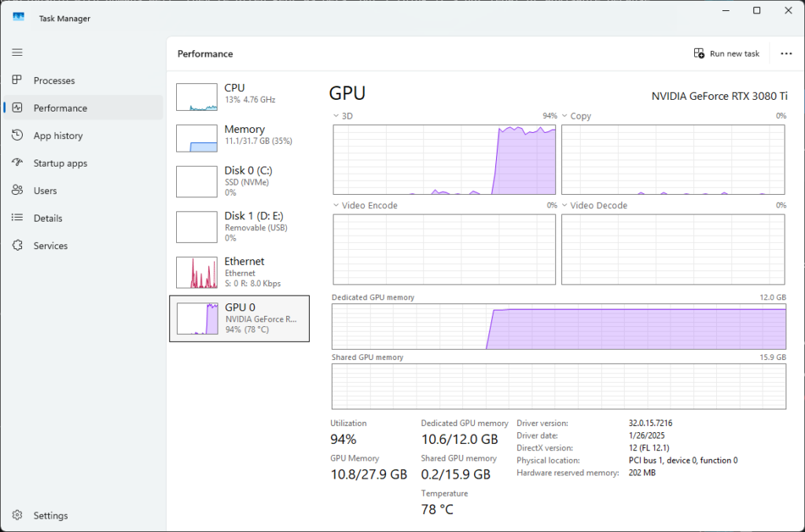Image resolution: width=805 pixels, height=532 pixels.
Task: Click the Startup apps gauge icon
Action: (17, 163)
